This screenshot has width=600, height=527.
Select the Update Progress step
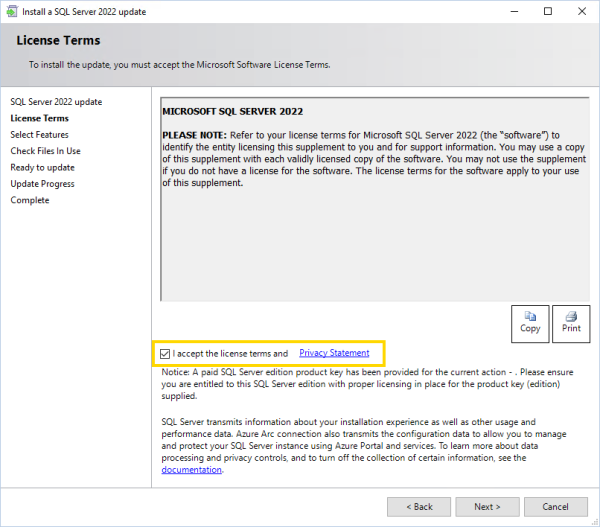42,184
